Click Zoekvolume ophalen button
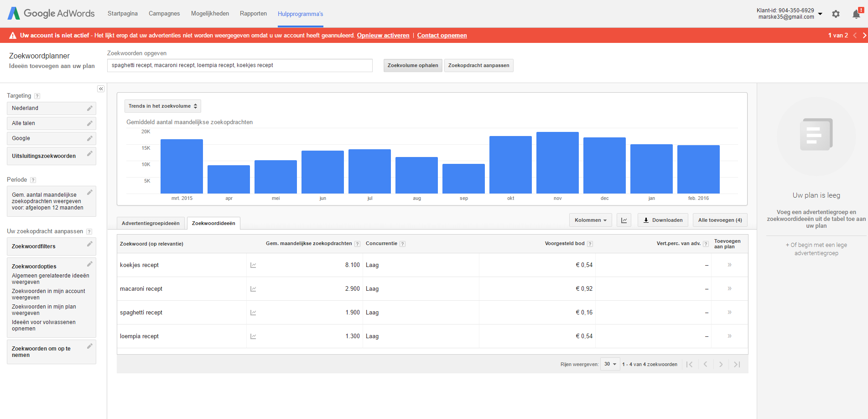 [413, 65]
